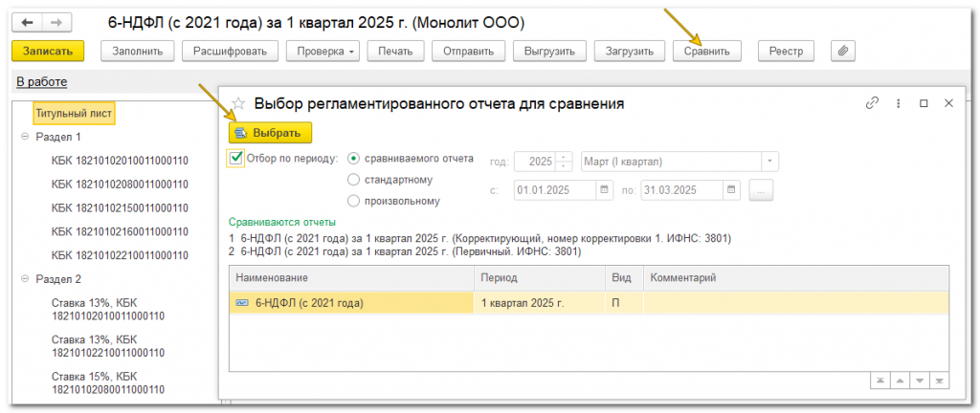The image size is (980, 413).
Task: Move to first row in list
Action: 879,380
